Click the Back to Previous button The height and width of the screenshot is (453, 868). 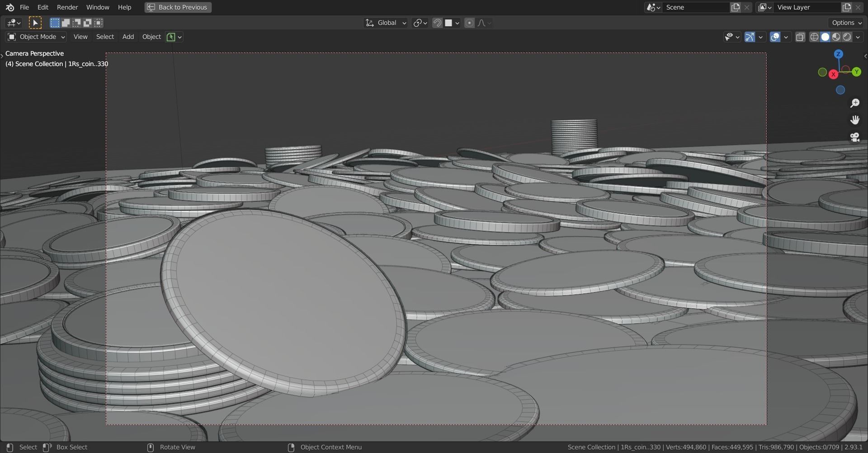(177, 7)
